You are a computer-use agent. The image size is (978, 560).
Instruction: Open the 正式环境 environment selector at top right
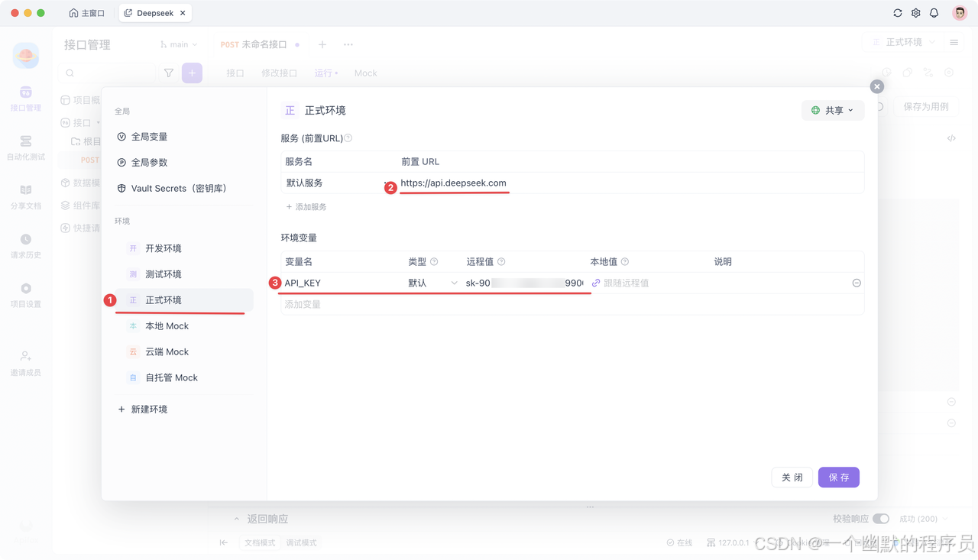904,42
